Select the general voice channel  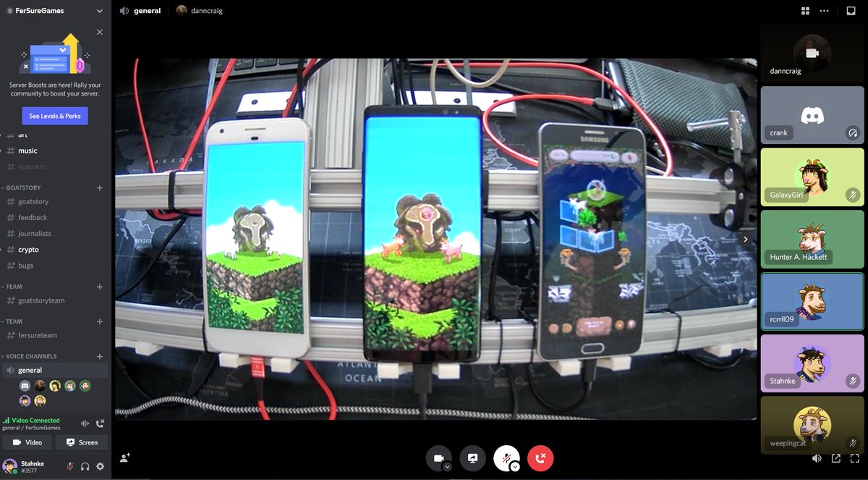coord(56,370)
